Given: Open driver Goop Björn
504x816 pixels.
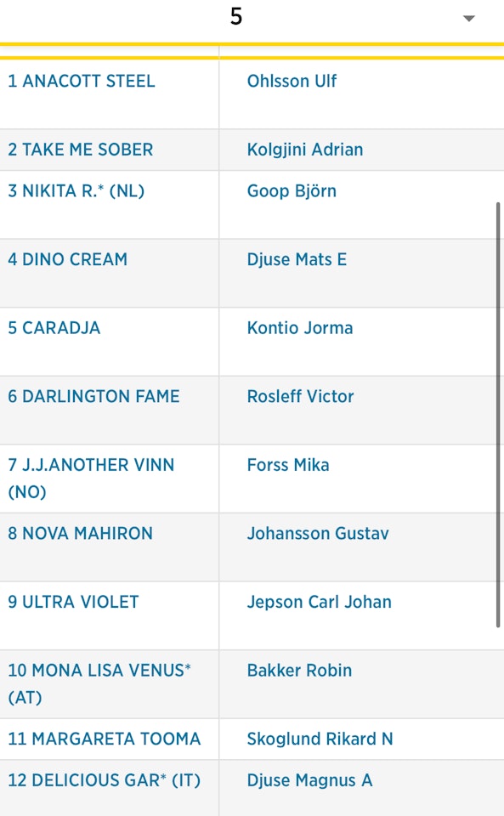Looking at the screenshot, I should click(x=292, y=191).
